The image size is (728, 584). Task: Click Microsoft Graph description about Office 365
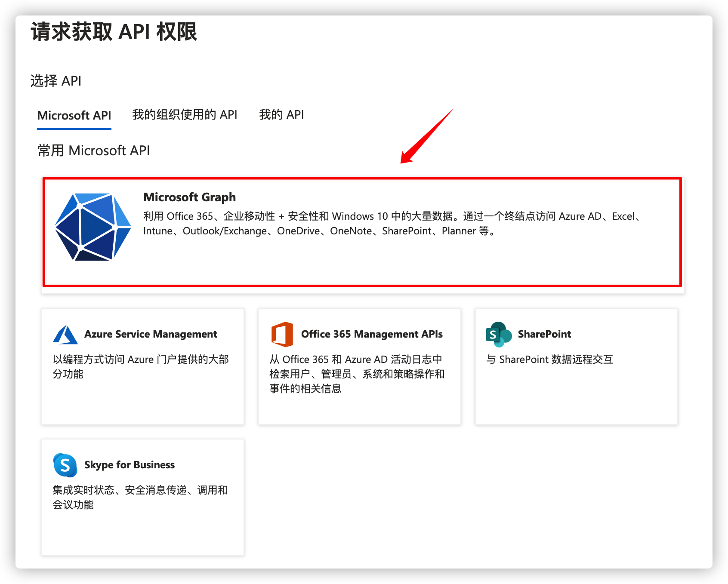point(392,223)
